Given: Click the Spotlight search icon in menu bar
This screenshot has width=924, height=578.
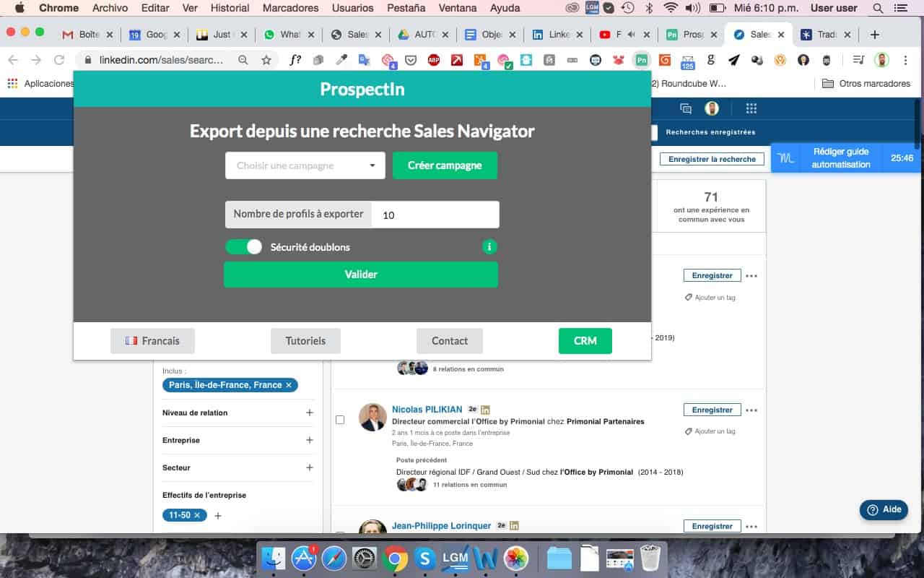Looking at the screenshot, I should pos(879,8).
